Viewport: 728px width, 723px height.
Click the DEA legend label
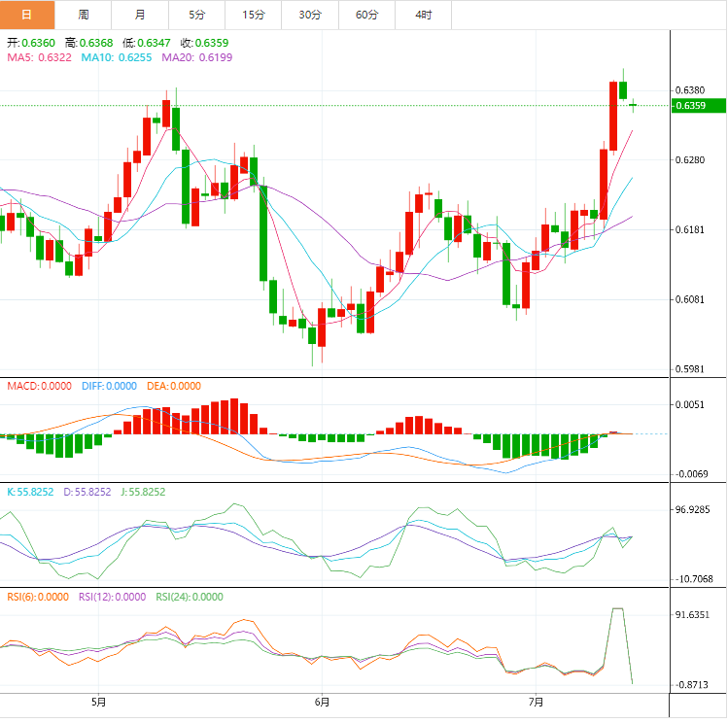(174, 386)
